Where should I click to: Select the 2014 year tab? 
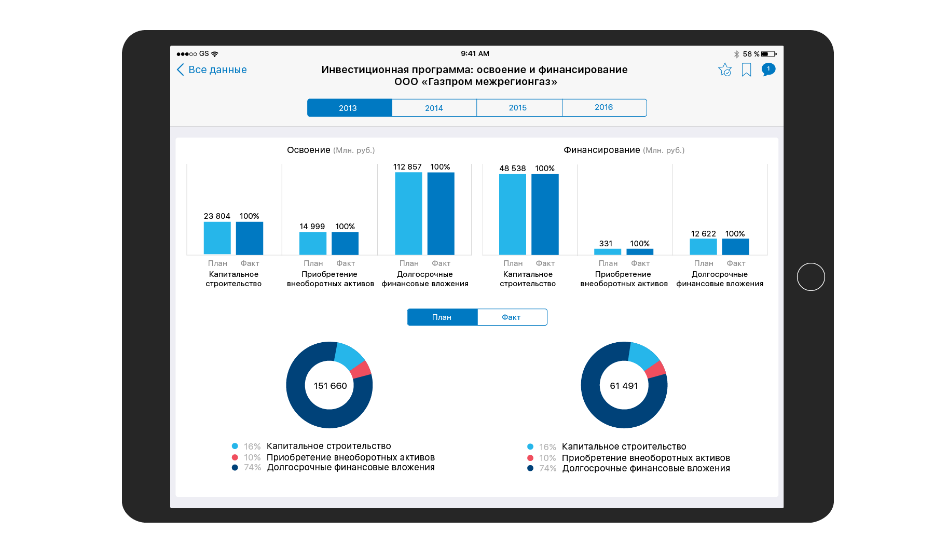click(x=434, y=108)
